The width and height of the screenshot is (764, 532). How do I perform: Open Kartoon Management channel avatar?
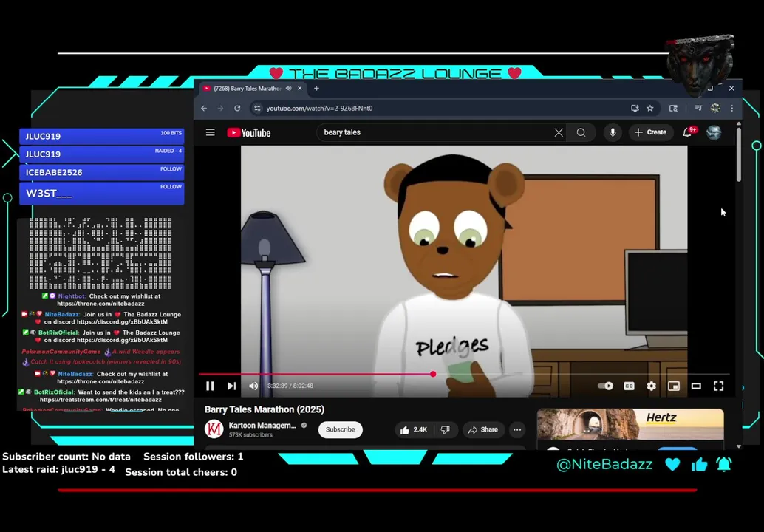tap(214, 429)
